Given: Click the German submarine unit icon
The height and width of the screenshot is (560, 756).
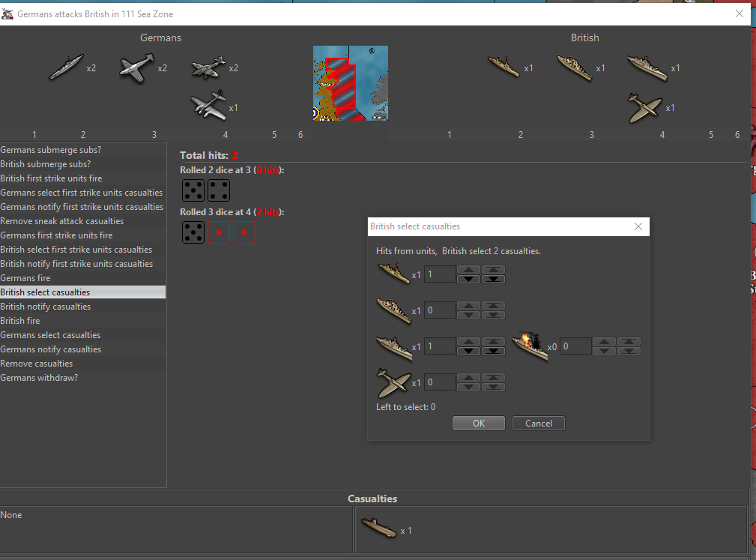Looking at the screenshot, I should [67, 67].
